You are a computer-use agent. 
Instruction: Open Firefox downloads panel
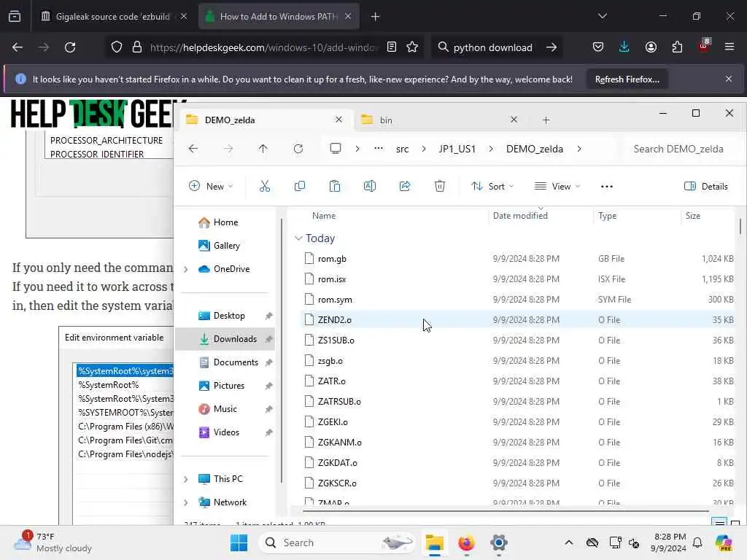tap(624, 47)
